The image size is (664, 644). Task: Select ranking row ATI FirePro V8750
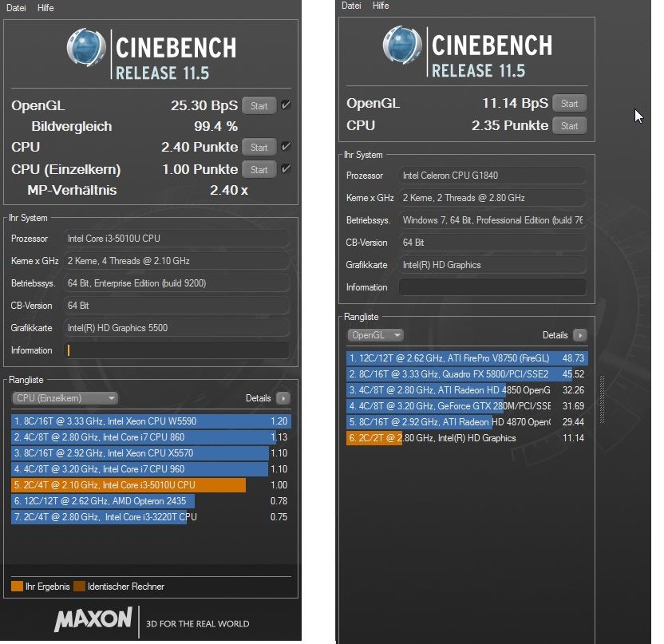(x=467, y=358)
